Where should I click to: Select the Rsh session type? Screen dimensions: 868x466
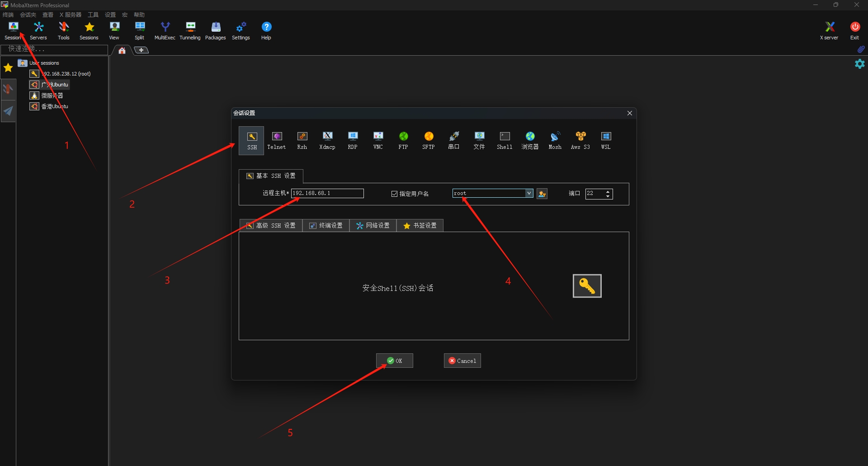[x=302, y=141]
